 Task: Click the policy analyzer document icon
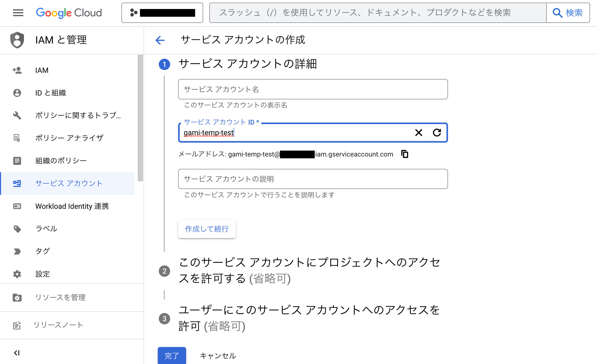coord(17,138)
